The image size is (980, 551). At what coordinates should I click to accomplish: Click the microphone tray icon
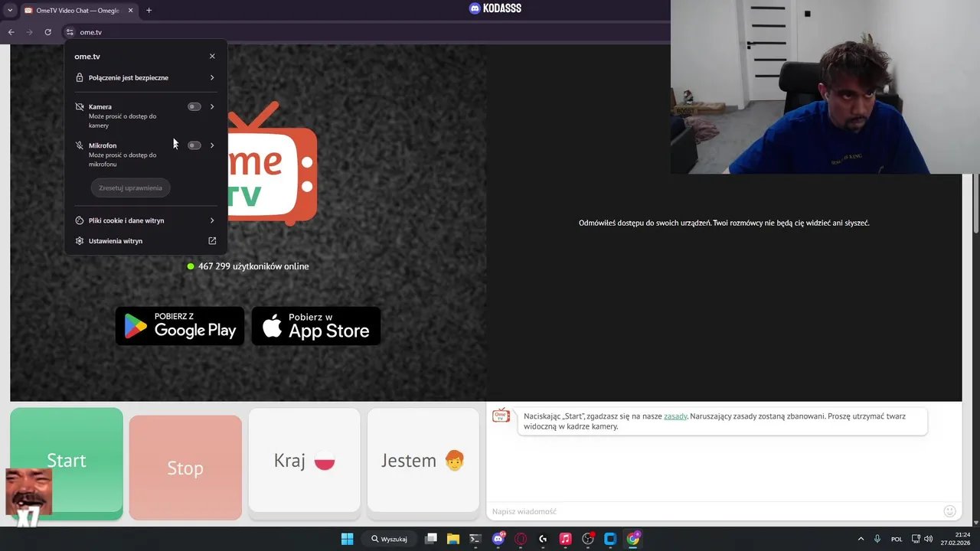point(877,539)
